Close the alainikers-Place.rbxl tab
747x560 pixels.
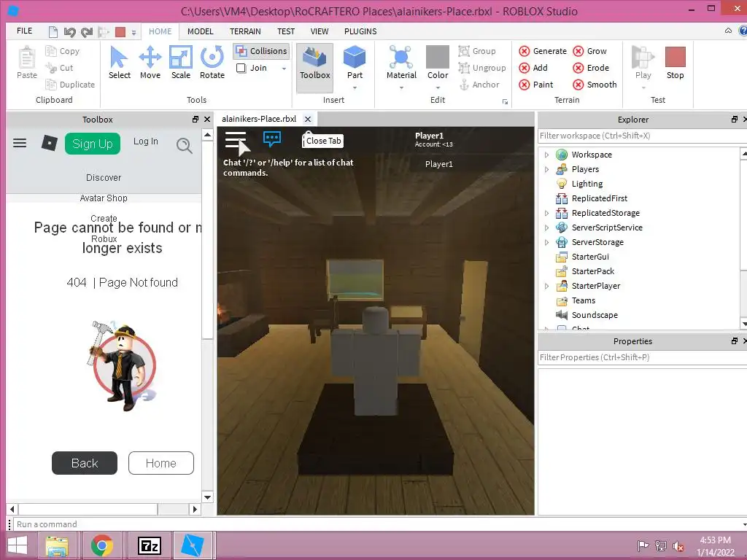(x=308, y=119)
